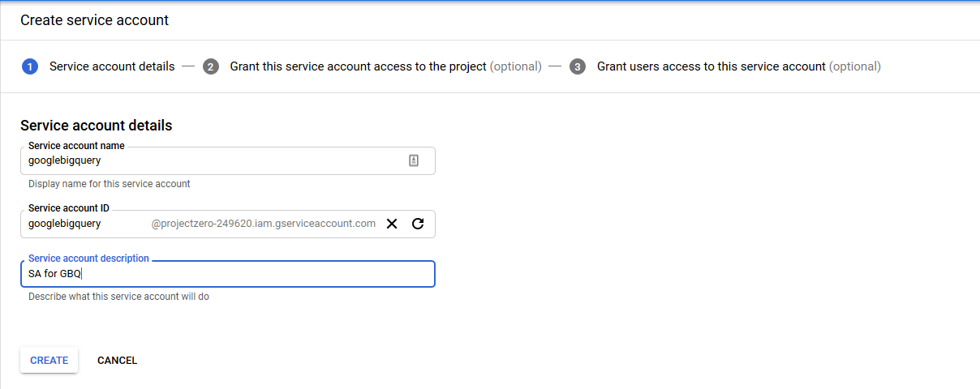Select the 'Service account details' step label
This screenshot has height=389, width=980.
pyautogui.click(x=112, y=66)
